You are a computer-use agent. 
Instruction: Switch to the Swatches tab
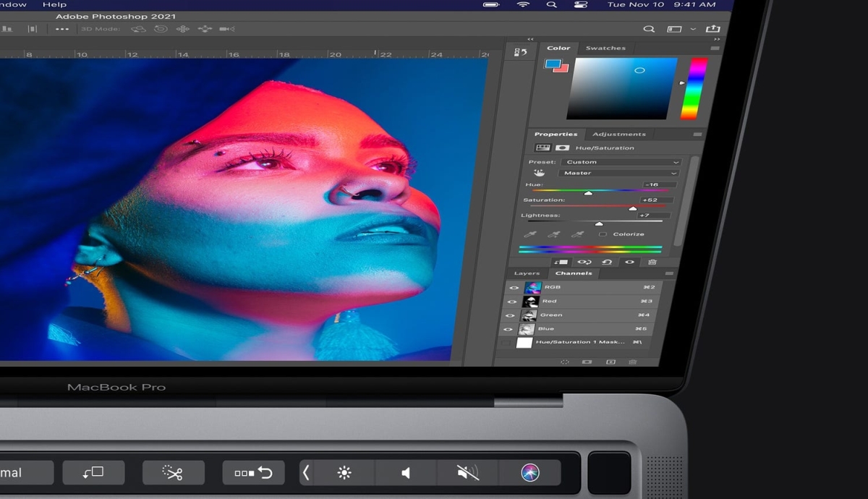click(605, 48)
